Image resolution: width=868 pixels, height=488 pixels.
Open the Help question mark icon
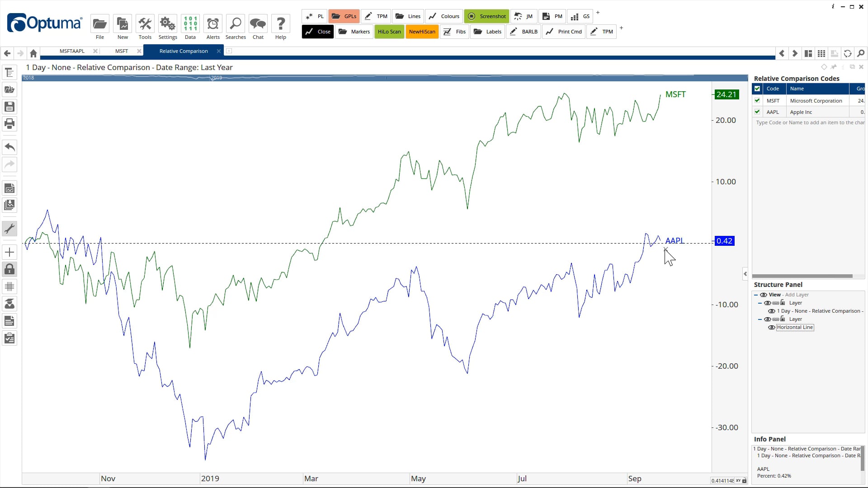pos(280,23)
